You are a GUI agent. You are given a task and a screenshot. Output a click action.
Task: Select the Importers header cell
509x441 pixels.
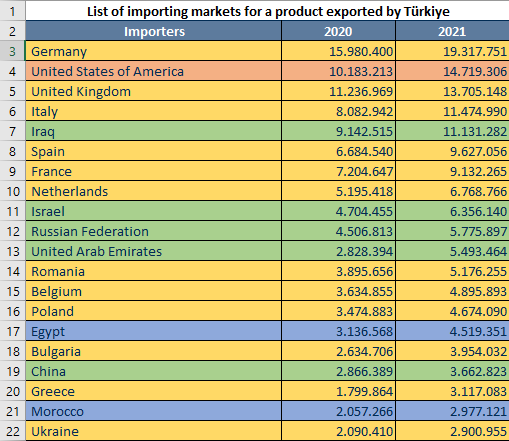pyautogui.click(x=153, y=31)
